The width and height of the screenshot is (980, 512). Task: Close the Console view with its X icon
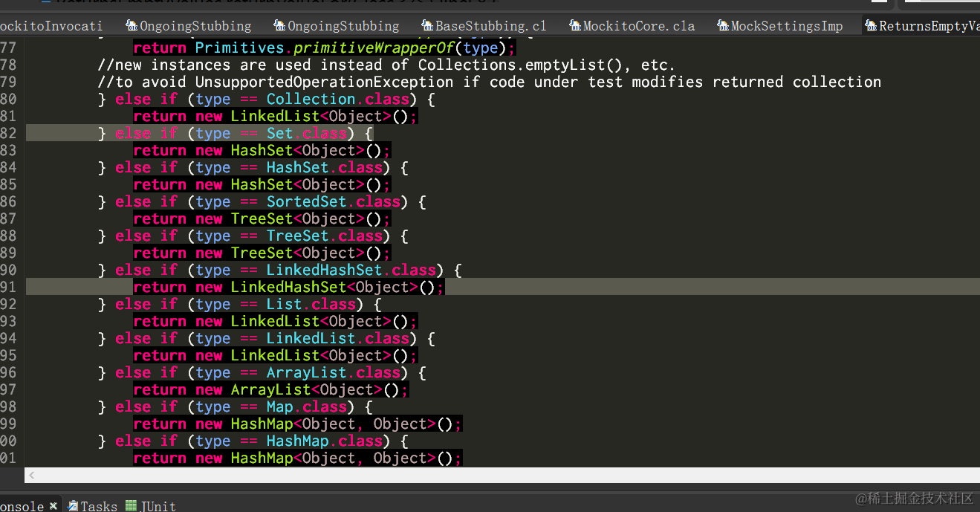click(53, 506)
